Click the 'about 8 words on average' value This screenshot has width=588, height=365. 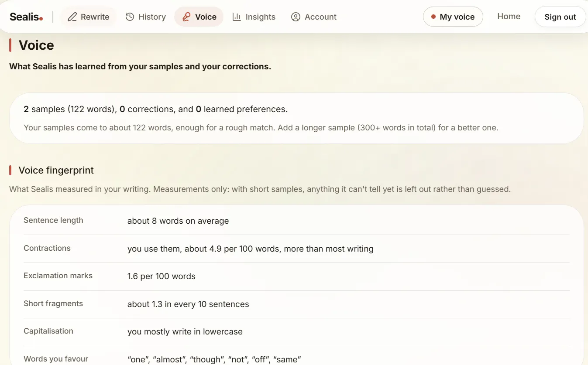click(x=178, y=221)
